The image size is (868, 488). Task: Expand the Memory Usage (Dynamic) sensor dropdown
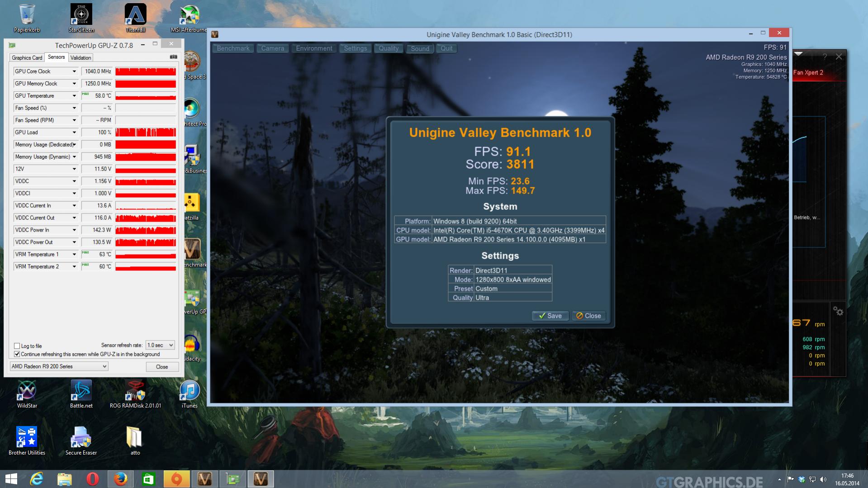pos(74,157)
